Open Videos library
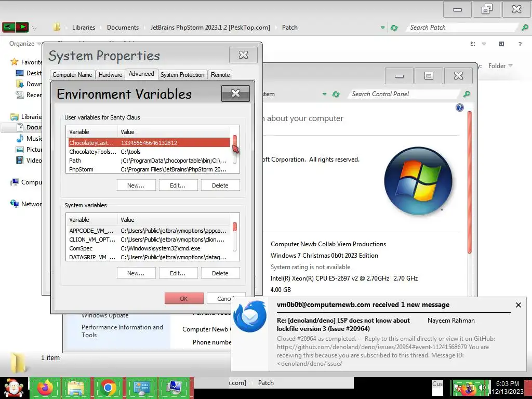Screen dimensions: 532x399 pos(29,160)
